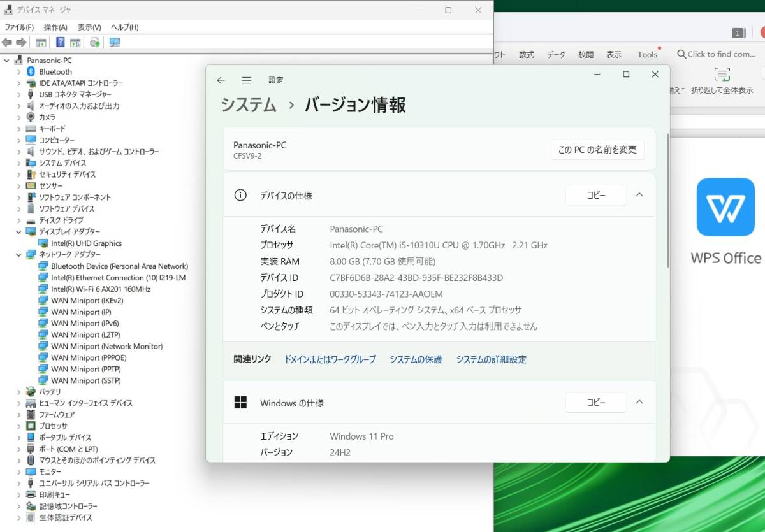Expand the ポート (COM と LPT) node
The height and width of the screenshot is (532, 765).
tap(19, 449)
